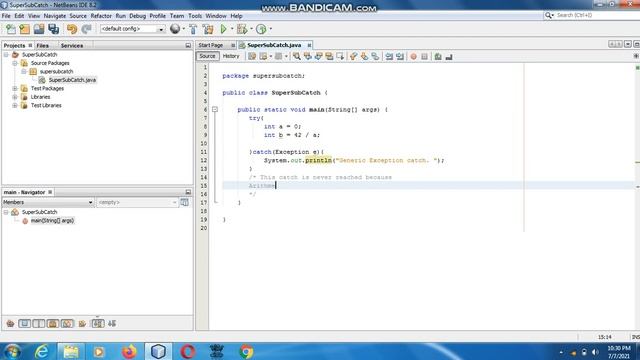The height and width of the screenshot is (360, 640).
Task: Click the Find Selection magnifier icon
Action: click(297, 56)
